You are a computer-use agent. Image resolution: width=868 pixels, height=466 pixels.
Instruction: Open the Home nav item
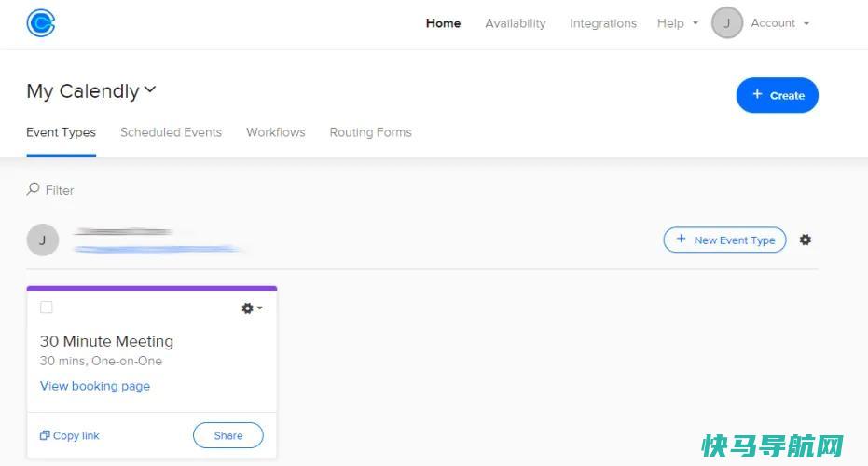(443, 23)
